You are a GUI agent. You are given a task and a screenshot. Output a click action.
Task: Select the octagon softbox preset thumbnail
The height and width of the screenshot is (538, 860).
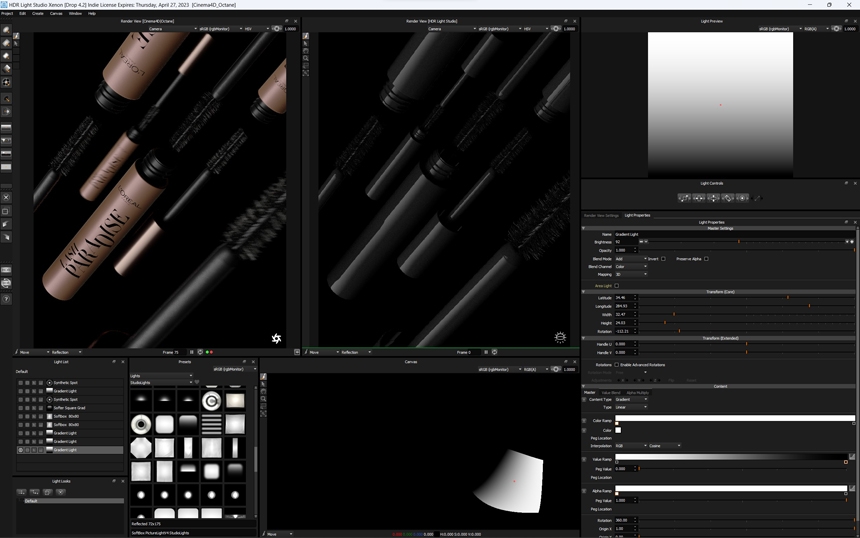[x=141, y=448]
